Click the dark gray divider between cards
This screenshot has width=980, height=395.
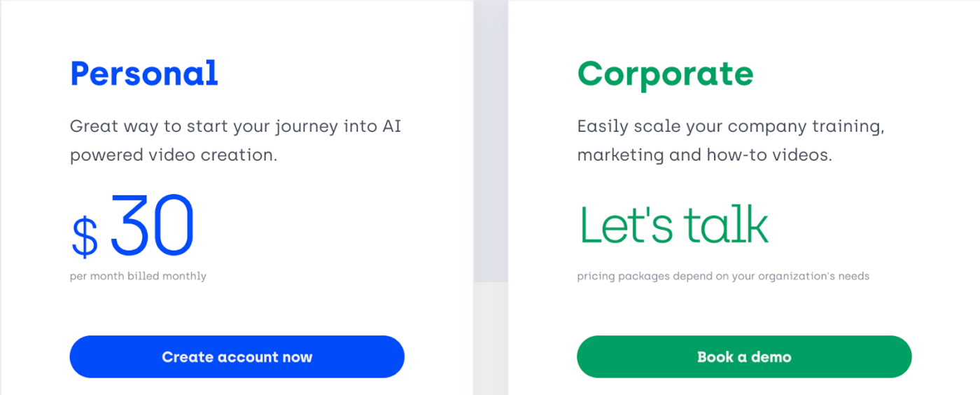490,141
